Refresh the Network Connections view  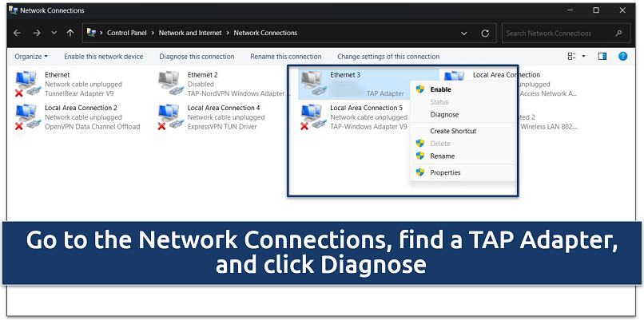click(485, 34)
